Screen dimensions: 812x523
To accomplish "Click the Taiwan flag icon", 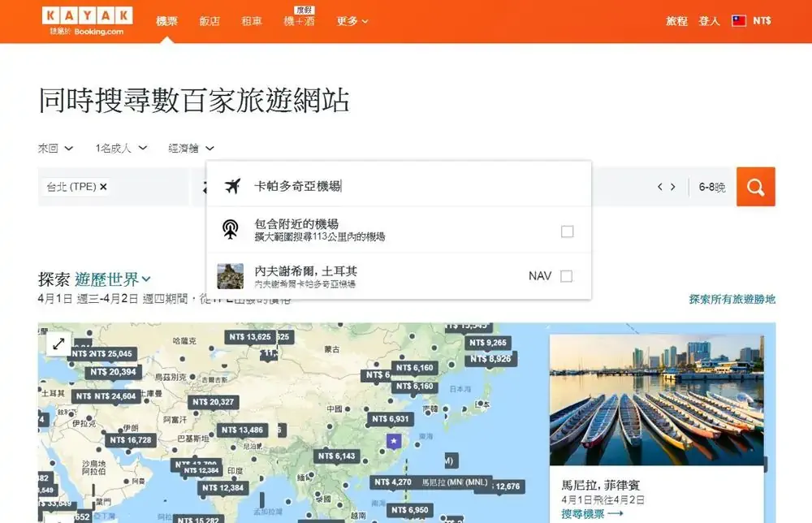I will coord(739,21).
